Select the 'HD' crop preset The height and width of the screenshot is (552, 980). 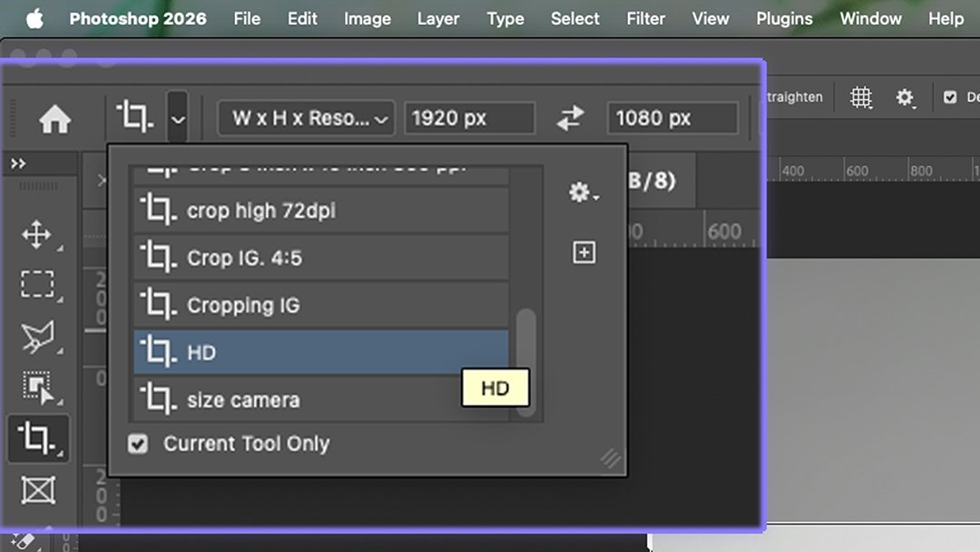pyautogui.click(x=321, y=352)
